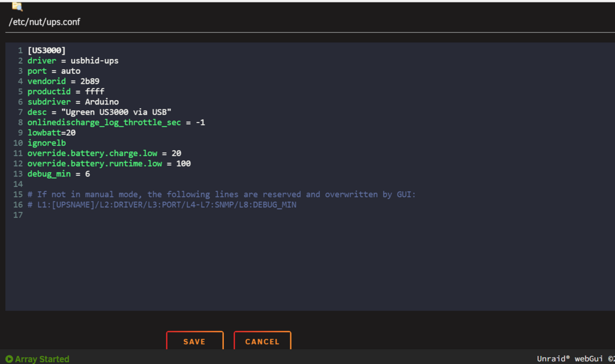Click the line driver = usbhid-ups

pos(73,60)
